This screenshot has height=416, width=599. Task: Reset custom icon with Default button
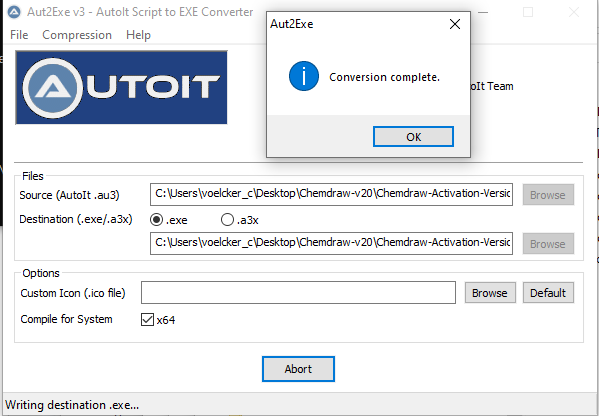pos(548,293)
